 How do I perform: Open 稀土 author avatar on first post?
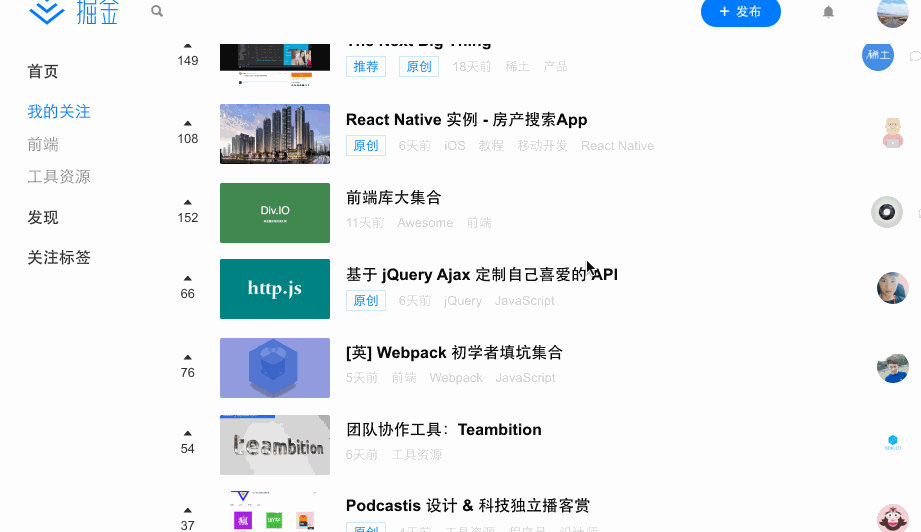[878, 56]
